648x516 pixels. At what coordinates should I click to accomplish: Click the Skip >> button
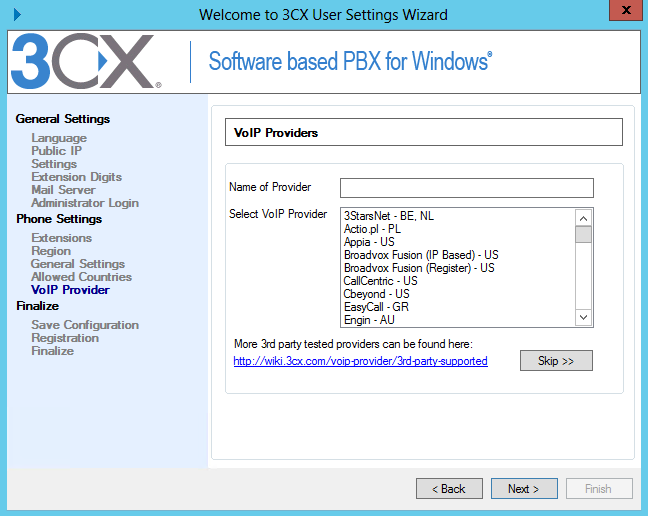tap(556, 361)
